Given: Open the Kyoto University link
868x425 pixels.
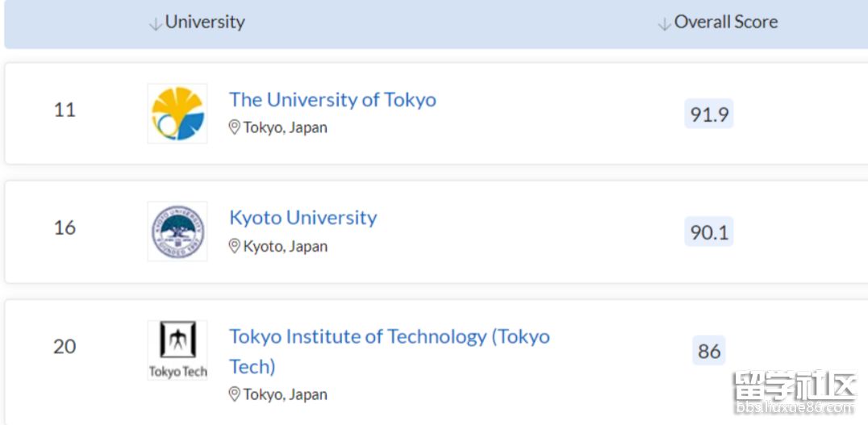Looking at the screenshot, I should 303,218.
